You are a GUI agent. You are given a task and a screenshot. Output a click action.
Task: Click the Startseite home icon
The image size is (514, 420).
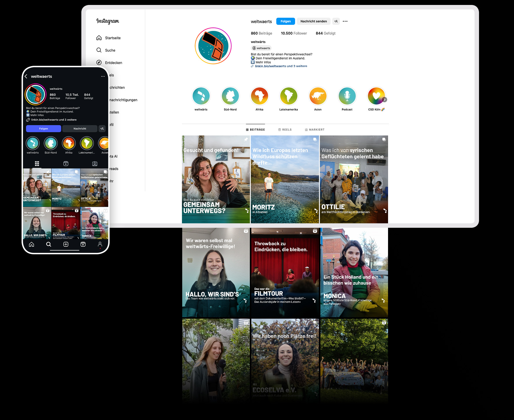pos(99,38)
